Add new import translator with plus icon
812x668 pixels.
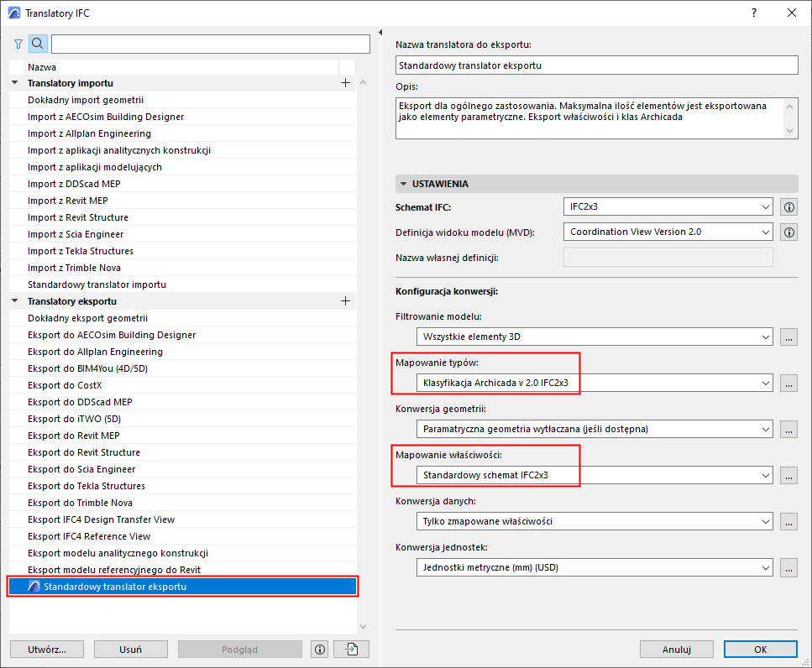pyautogui.click(x=345, y=83)
